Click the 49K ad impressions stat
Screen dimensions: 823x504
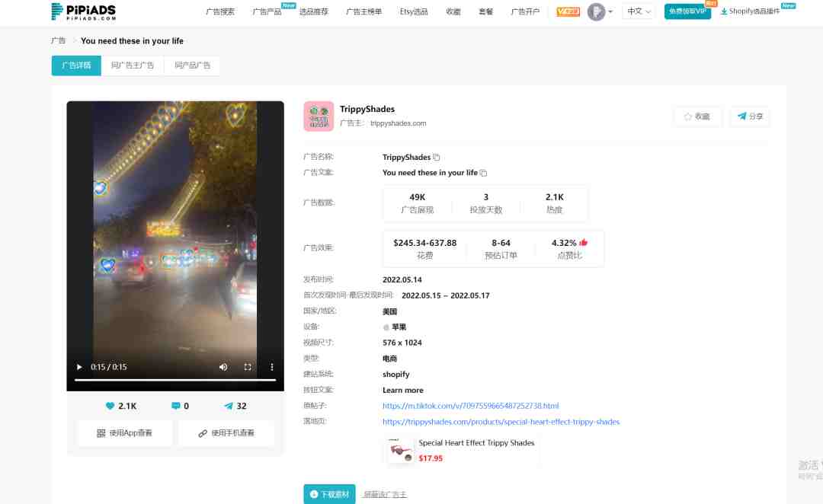pos(418,203)
